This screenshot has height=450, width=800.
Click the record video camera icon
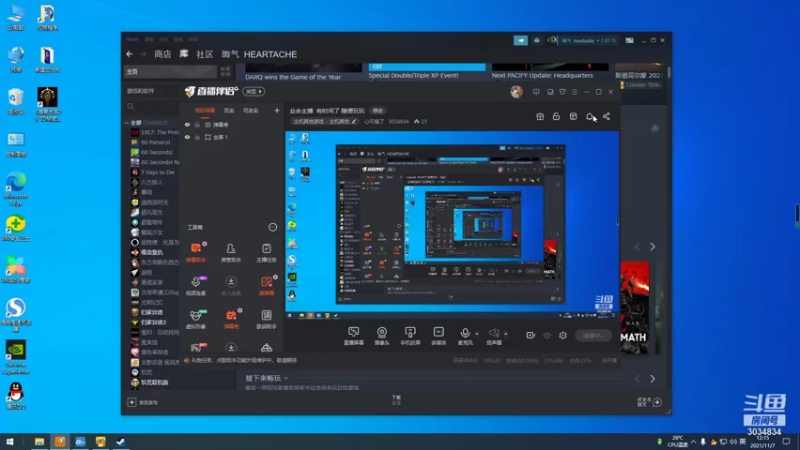tap(531, 335)
